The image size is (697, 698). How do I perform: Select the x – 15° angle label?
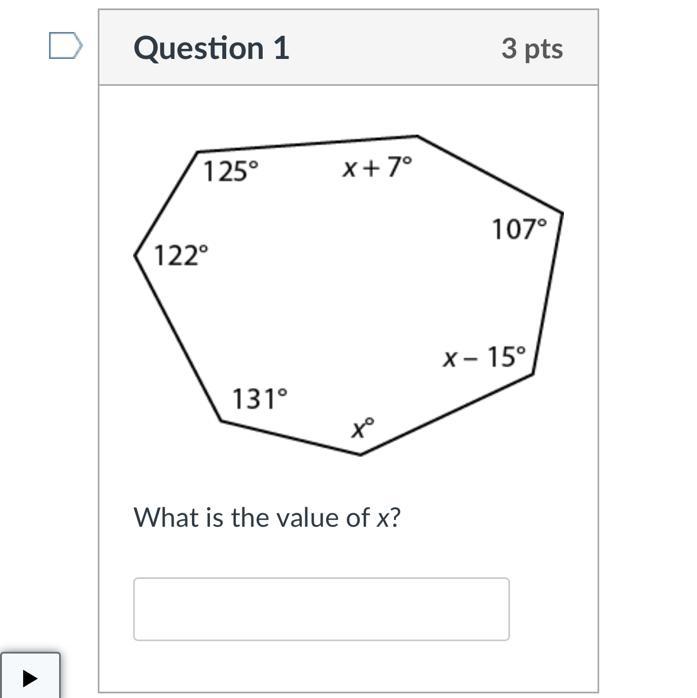pos(485,357)
